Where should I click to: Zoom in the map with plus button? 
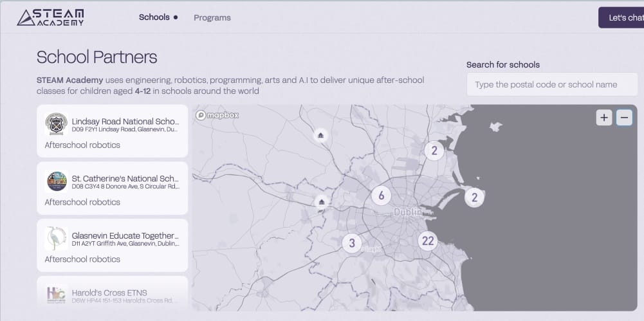(x=604, y=118)
